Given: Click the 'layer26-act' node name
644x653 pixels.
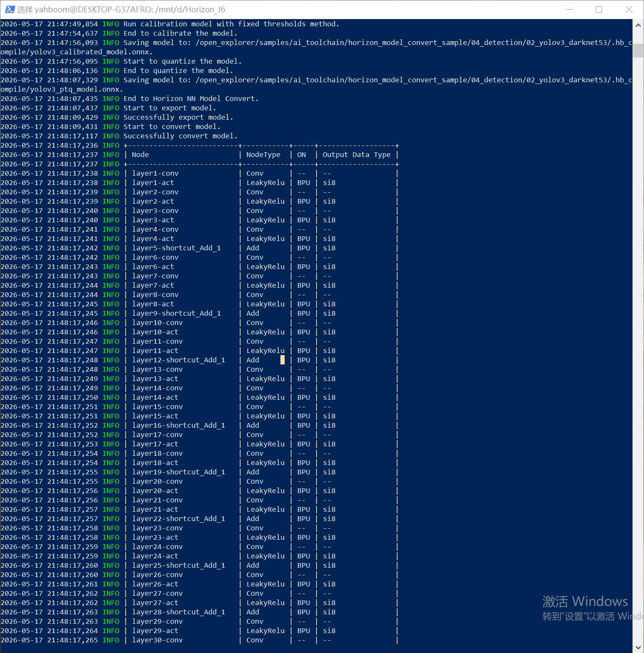Looking at the screenshot, I should pos(155,584).
